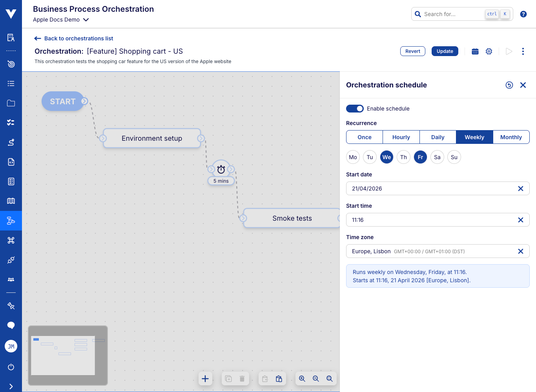Click the canvas minimap overview

tap(67, 355)
